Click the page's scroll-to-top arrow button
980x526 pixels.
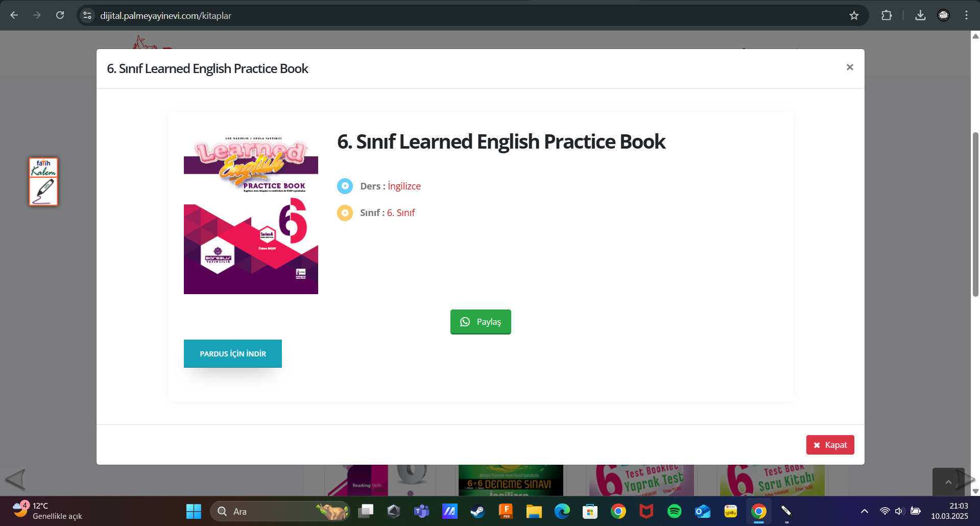click(x=948, y=482)
